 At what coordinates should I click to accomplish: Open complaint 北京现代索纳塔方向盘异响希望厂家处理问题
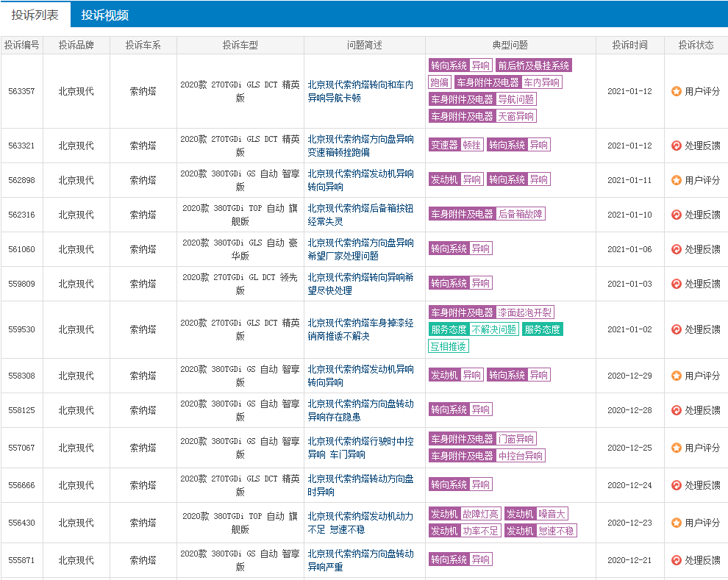[360, 249]
